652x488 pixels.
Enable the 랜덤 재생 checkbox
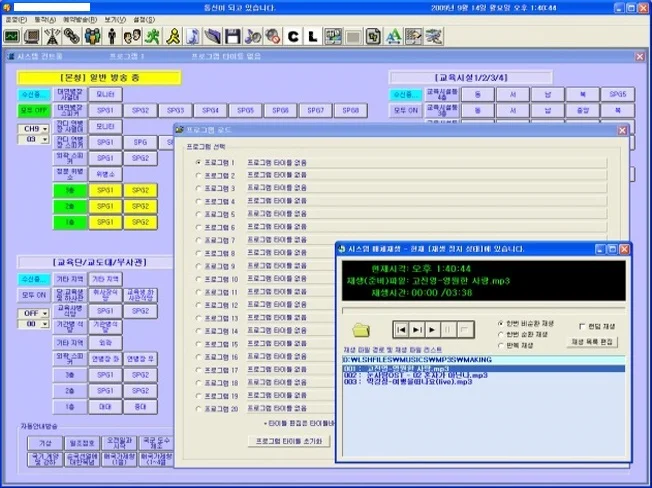click(583, 325)
